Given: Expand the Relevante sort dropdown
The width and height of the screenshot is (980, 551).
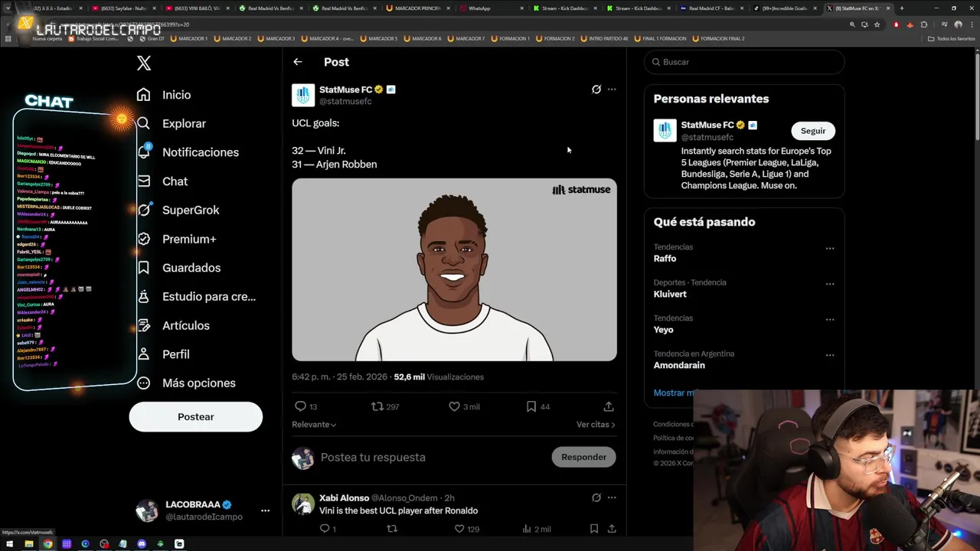Looking at the screenshot, I should tap(314, 424).
